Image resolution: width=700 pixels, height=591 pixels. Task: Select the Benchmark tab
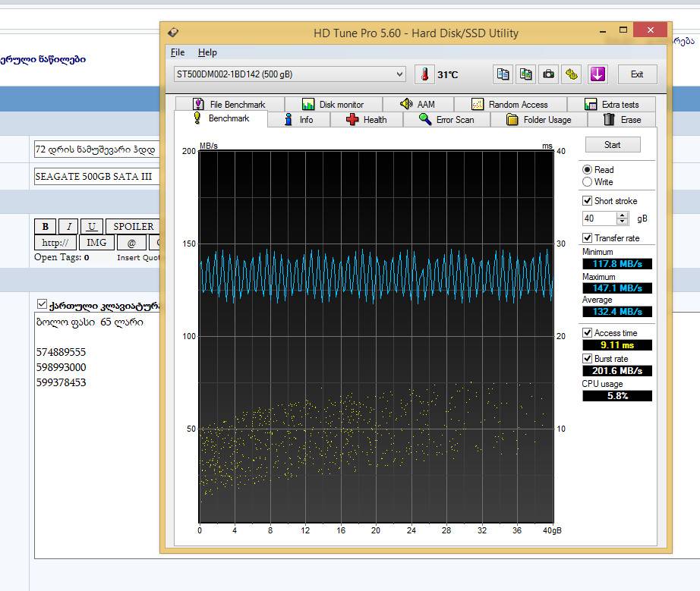[222, 118]
